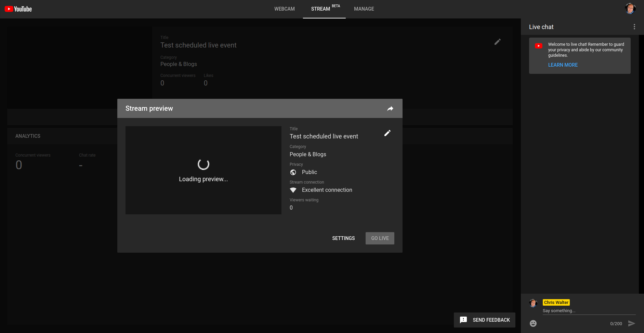Open the emoji picker in chat

coord(533,323)
